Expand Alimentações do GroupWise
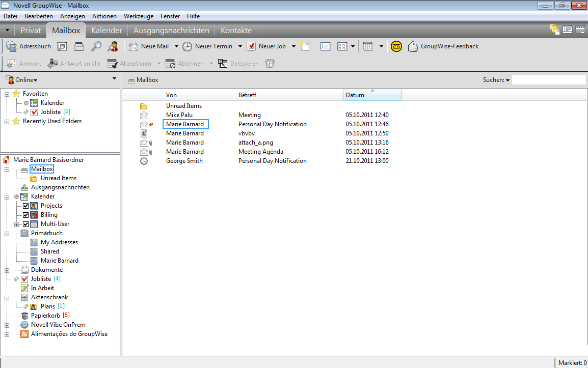 7,334
